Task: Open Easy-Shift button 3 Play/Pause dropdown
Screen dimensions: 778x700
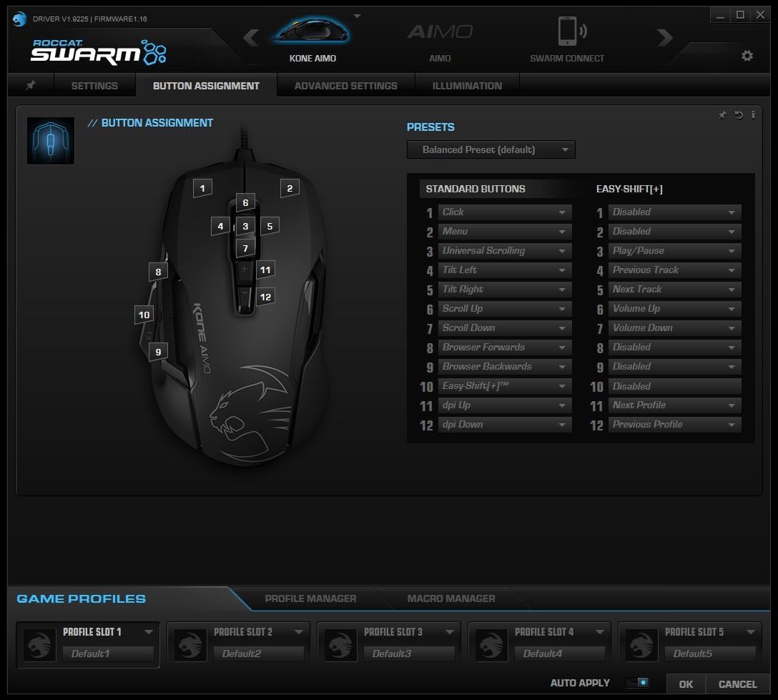Action: click(x=674, y=250)
